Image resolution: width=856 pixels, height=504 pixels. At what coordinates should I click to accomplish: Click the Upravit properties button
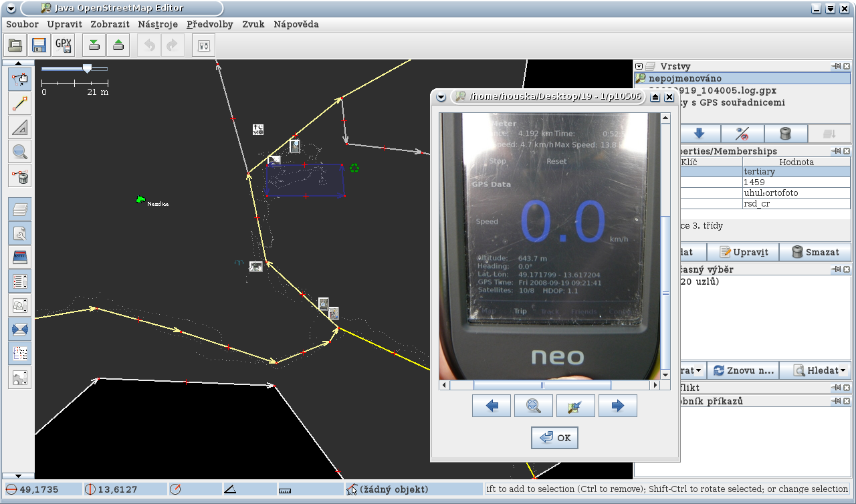point(743,252)
